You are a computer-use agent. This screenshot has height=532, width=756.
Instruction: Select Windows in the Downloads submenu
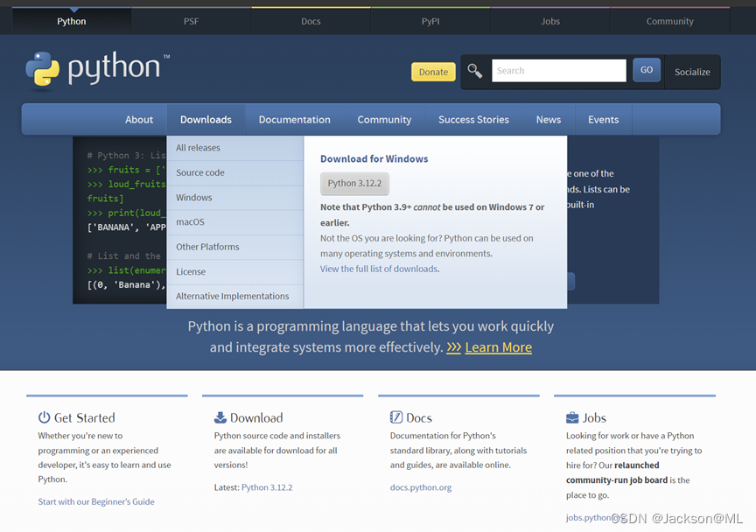tap(234, 198)
